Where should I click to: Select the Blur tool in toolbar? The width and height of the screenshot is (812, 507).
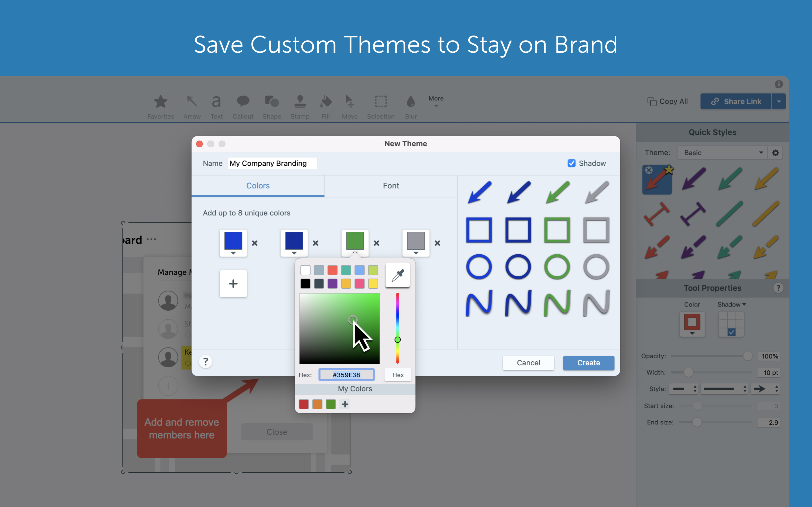411,107
